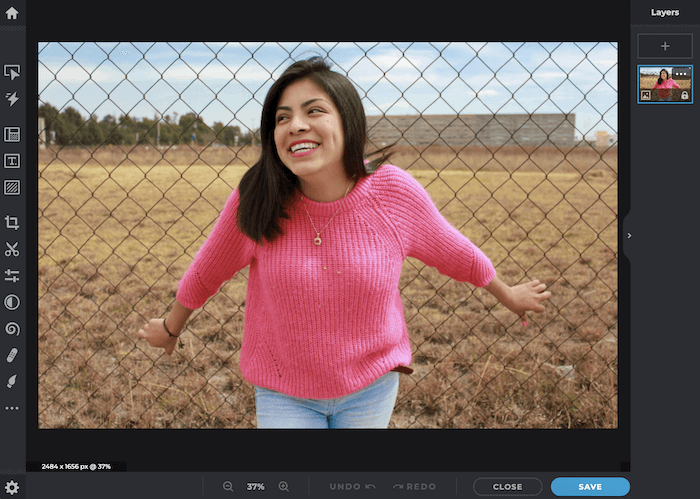Toggle the lock icon on the layer
The image size is (700, 499).
pos(685,95)
